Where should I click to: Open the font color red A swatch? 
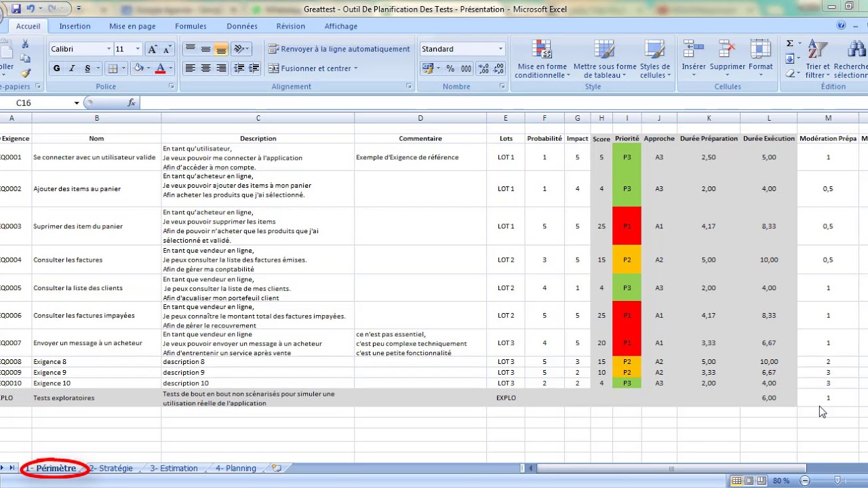tap(161, 68)
